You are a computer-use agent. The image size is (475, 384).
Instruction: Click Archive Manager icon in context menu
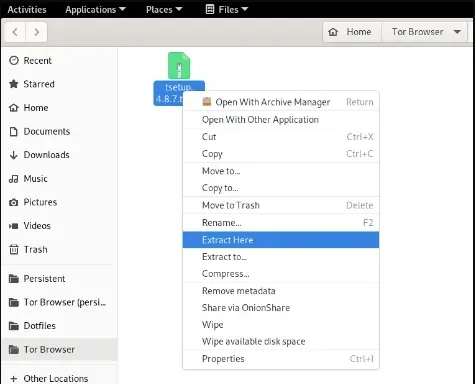(x=207, y=101)
